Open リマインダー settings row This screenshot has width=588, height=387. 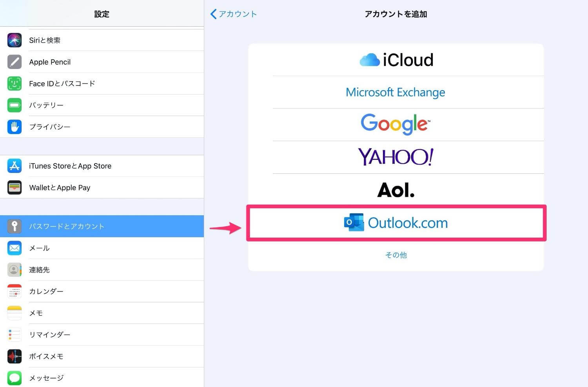[x=102, y=334]
